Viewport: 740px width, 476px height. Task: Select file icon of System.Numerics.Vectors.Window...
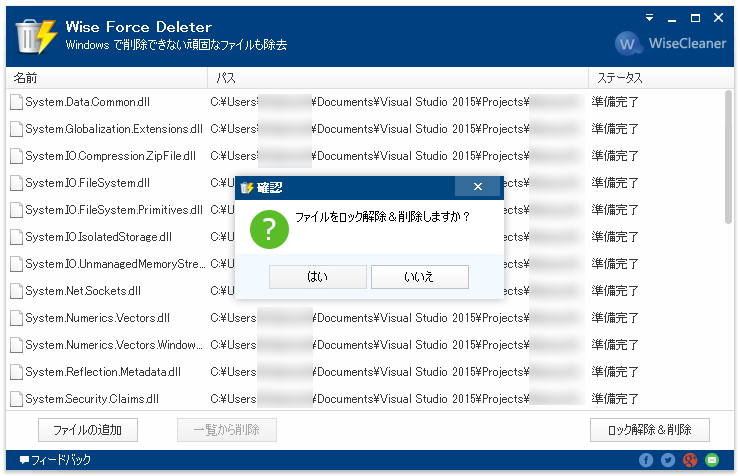coord(17,345)
